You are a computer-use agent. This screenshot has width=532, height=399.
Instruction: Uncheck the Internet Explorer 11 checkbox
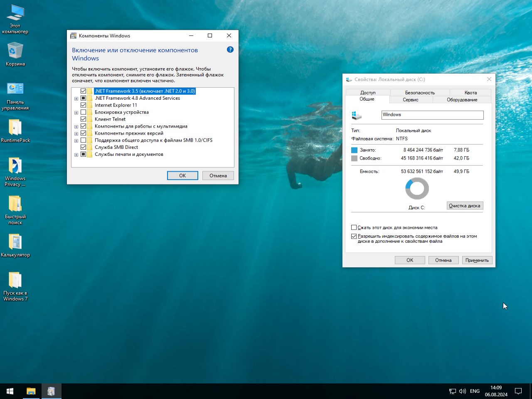84,105
